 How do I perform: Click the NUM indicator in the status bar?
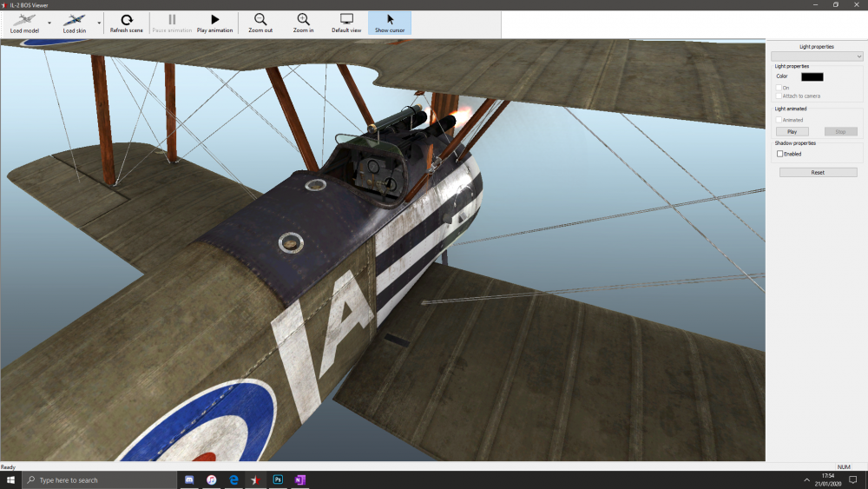844,466
